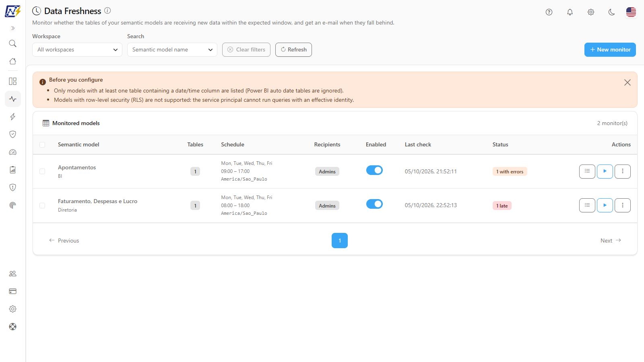Check the select-all checkbox in table header
The image size is (644, 362).
pos(42,145)
